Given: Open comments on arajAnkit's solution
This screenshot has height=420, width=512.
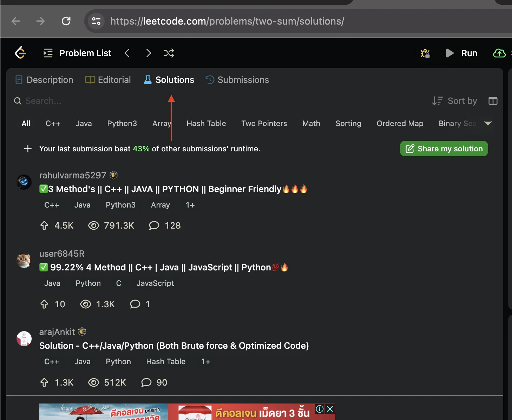Looking at the screenshot, I should [x=154, y=382].
